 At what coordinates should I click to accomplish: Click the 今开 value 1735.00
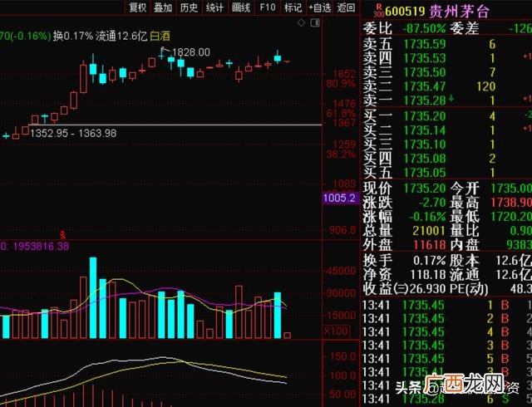click(x=511, y=189)
